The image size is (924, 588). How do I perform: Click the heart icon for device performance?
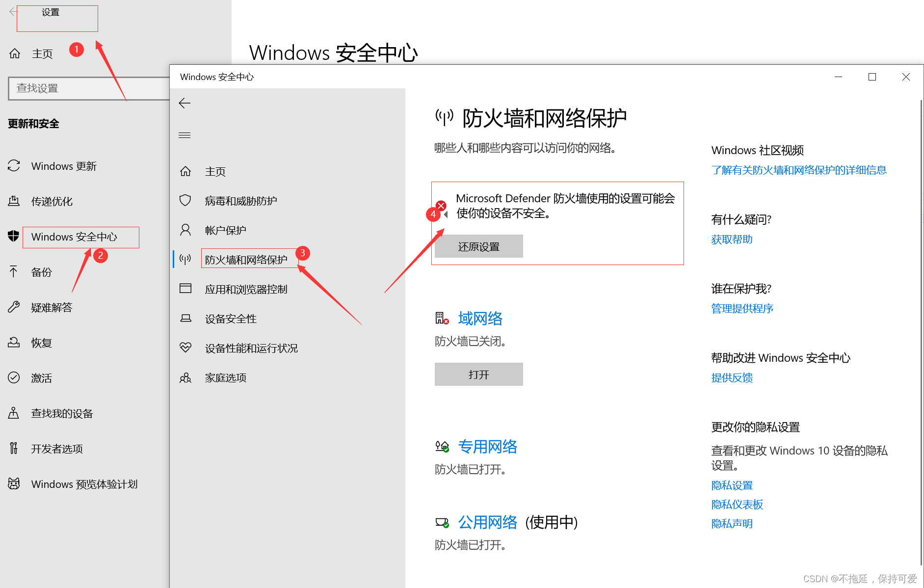(x=185, y=347)
